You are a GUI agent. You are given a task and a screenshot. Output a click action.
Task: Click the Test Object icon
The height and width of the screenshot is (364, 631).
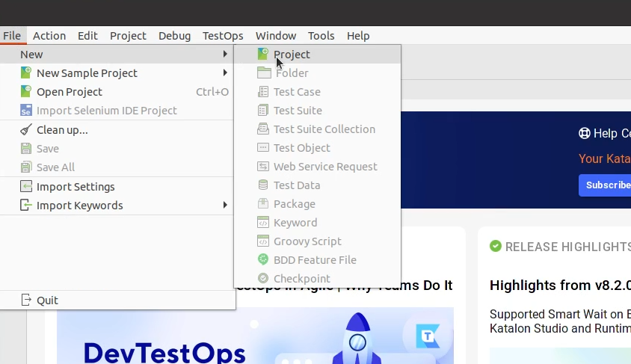(x=263, y=147)
